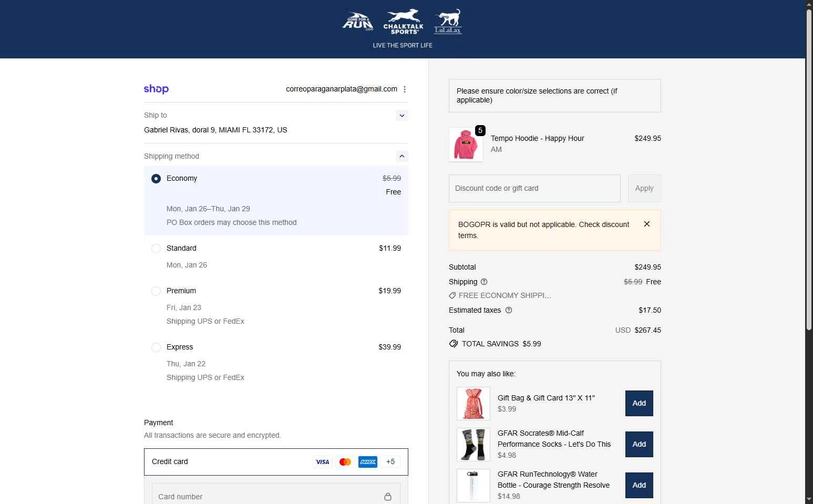Viewport: 813px width, 504px height.
Task: Click the PO Box orders note text
Action: [x=231, y=222]
